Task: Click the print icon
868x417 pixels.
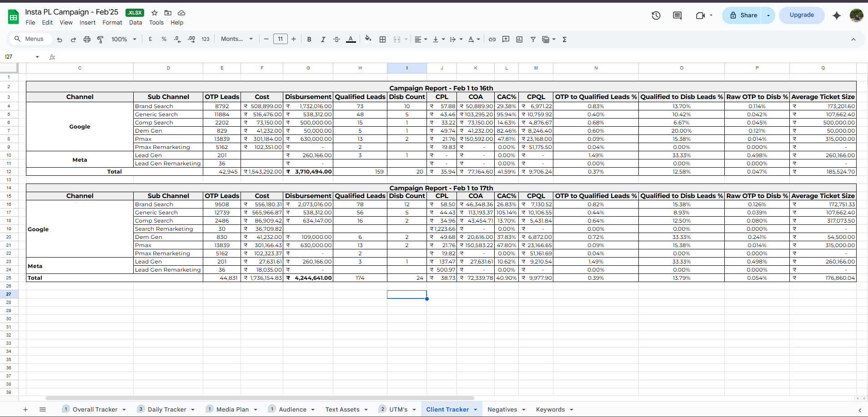Action: coord(87,40)
